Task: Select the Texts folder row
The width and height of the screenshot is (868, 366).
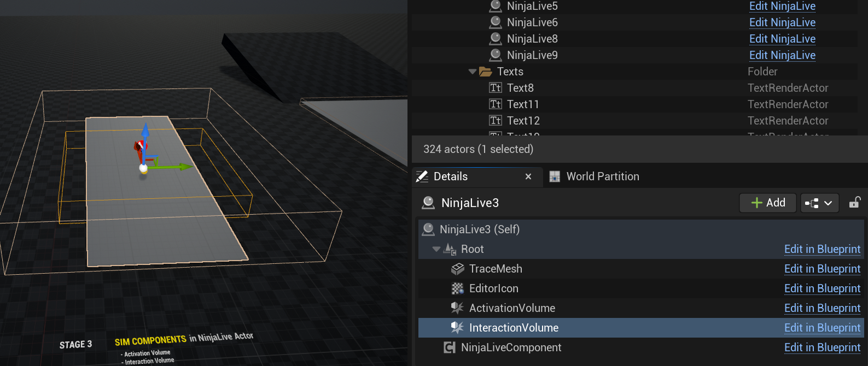Action: click(x=634, y=72)
